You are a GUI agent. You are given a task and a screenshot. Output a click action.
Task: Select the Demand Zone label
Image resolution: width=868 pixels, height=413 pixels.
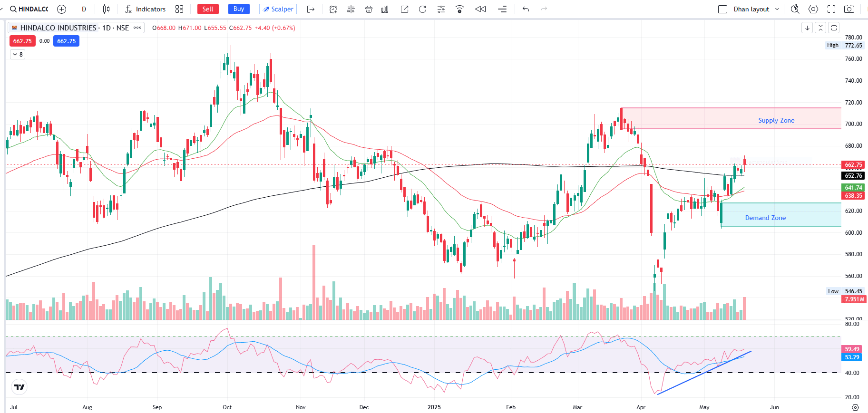(x=765, y=218)
